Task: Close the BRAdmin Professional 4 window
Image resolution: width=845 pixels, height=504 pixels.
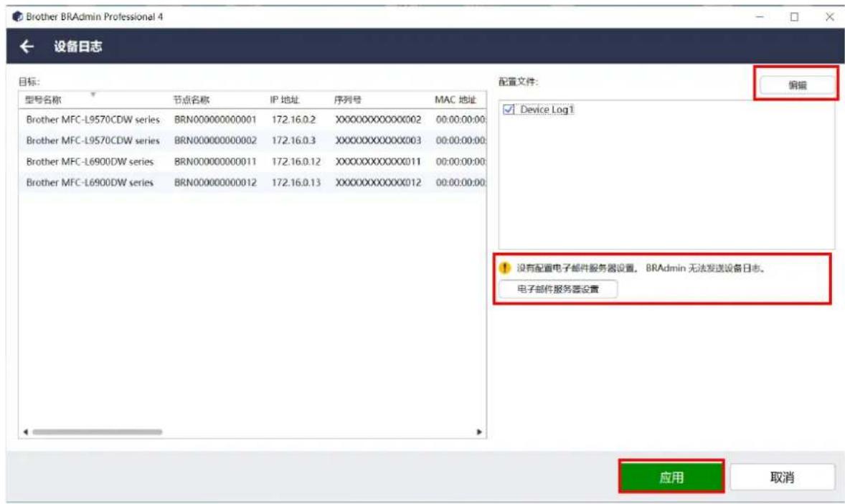Action: pyautogui.click(x=829, y=16)
